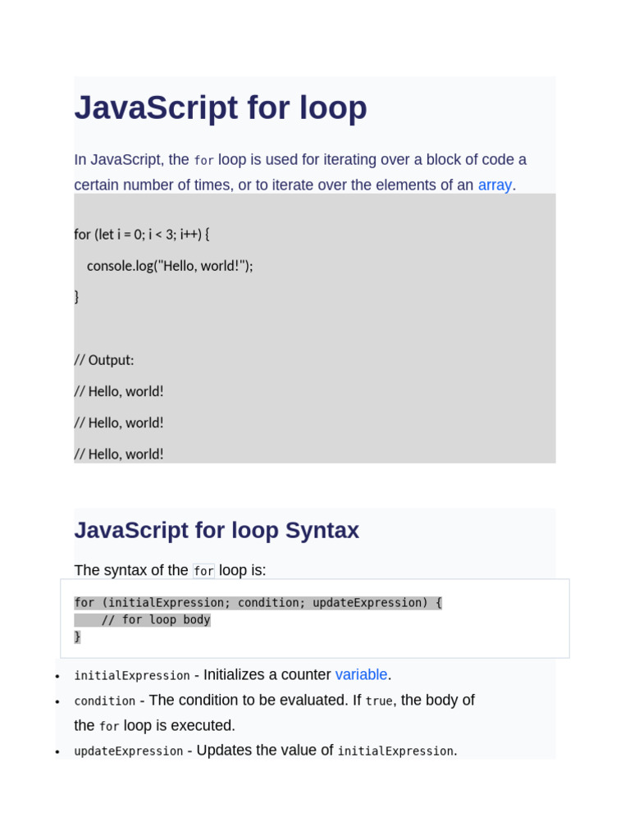This screenshot has width=630, height=840.
Task: Click the 'initialExpression' bullet term
Action: point(132,676)
